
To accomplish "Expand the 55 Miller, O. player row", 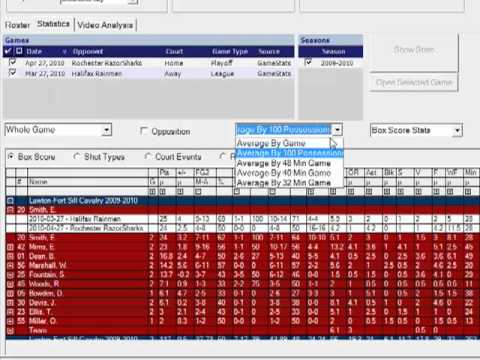I will click(x=10, y=322).
